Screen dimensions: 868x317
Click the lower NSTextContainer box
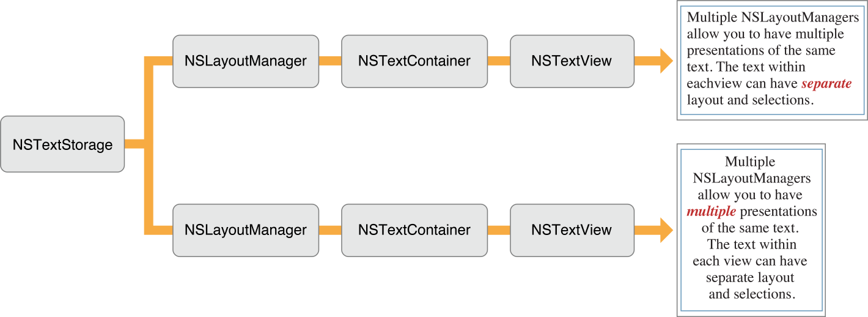(414, 230)
